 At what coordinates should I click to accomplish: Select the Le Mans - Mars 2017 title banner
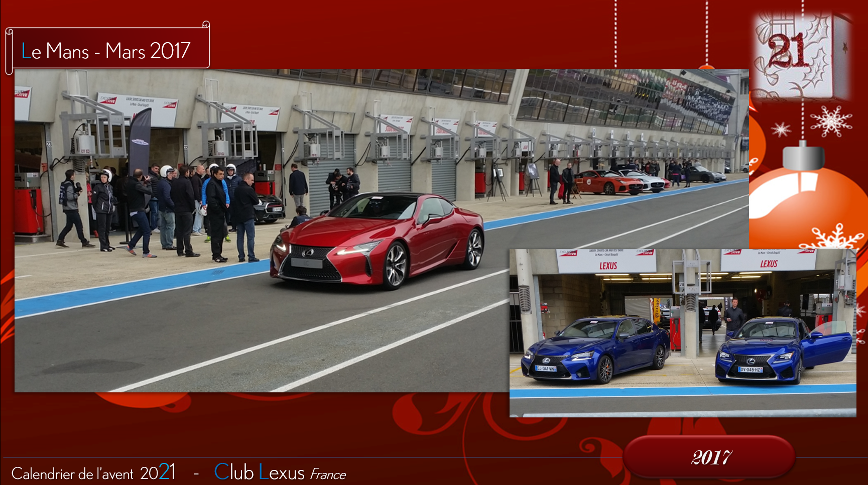[107, 49]
